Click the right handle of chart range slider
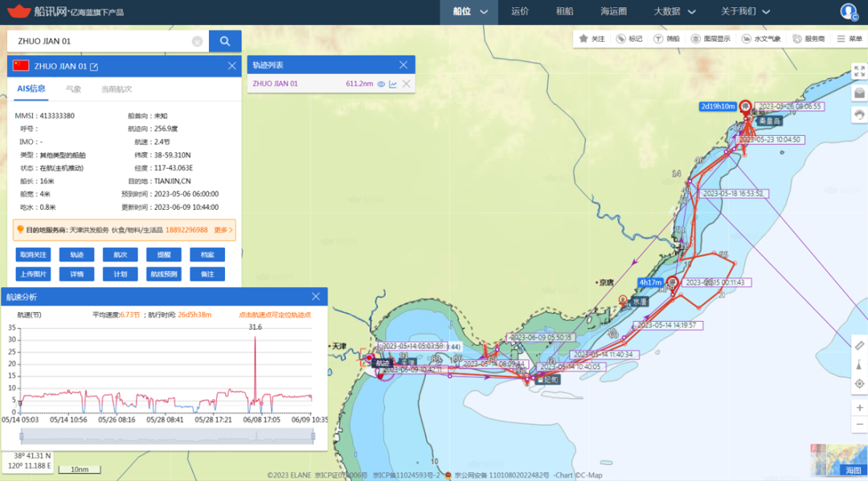Viewport: 868px width, 481px height. click(313, 437)
